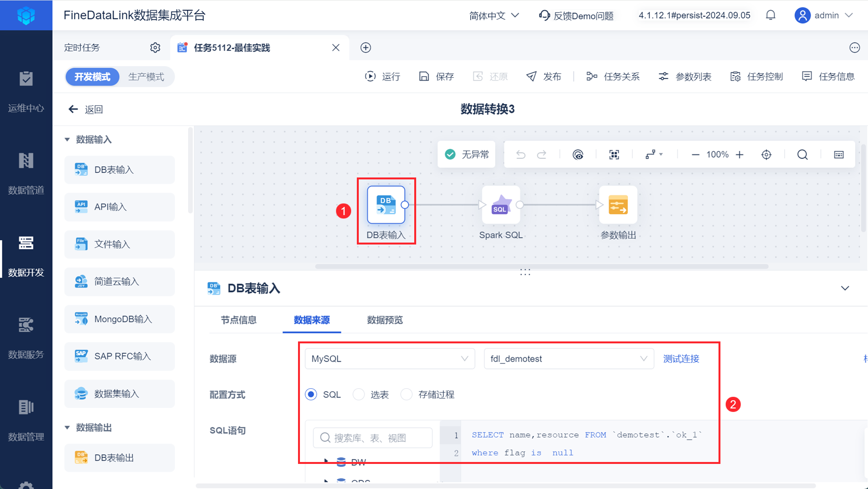Image resolution: width=868 pixels, height=489 pixels.
Task: Open the connector line style dropdown
Action: (x=654, y=155)
